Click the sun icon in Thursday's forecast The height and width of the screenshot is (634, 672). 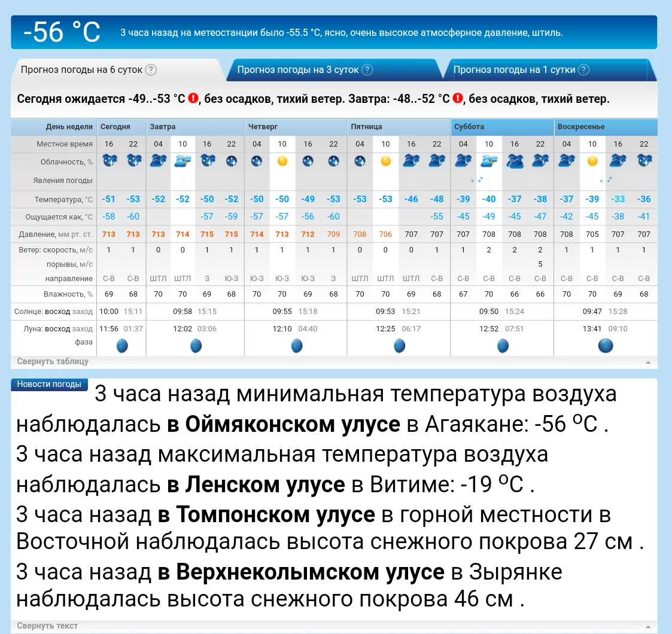tap(281, 160)
